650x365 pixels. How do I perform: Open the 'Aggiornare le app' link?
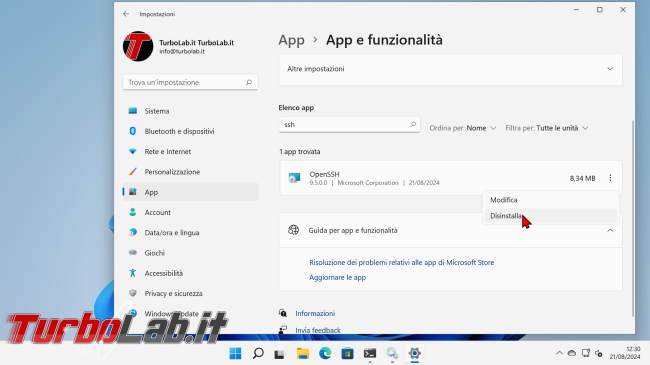(x=337, y=277)
